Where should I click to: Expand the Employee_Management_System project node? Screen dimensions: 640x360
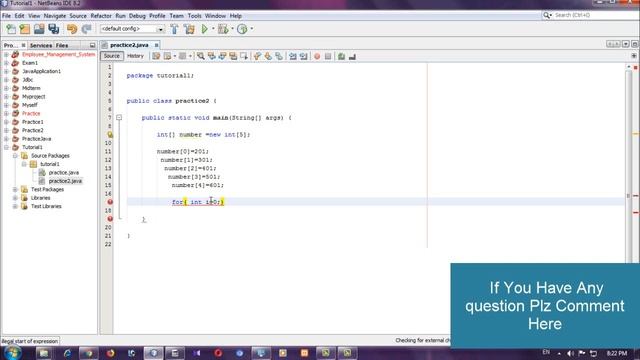6,54
